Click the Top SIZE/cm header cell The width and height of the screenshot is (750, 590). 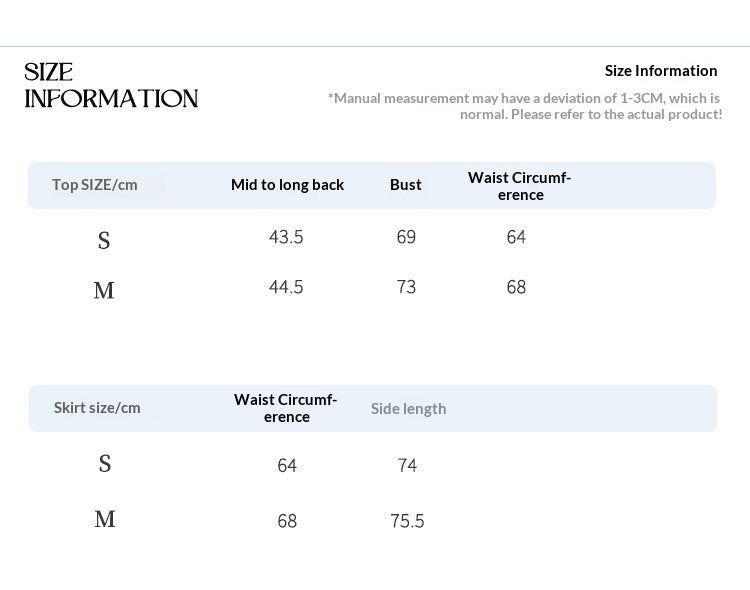coord(95,185)
